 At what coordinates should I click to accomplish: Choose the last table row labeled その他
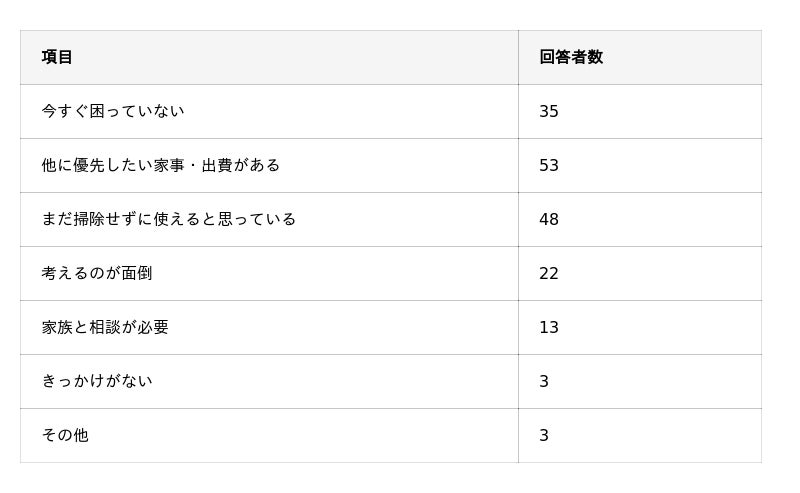coord(390,435)
